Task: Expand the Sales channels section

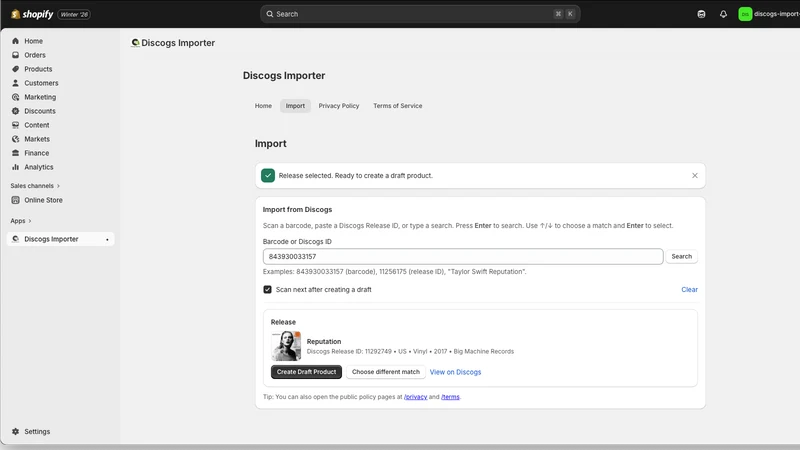Action: coord(35,186)
